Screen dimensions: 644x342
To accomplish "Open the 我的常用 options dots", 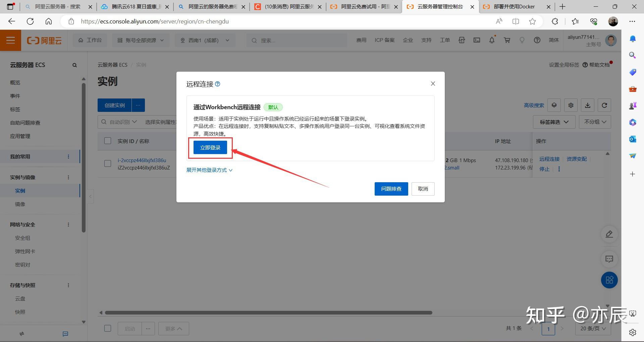I will (68, 157).
